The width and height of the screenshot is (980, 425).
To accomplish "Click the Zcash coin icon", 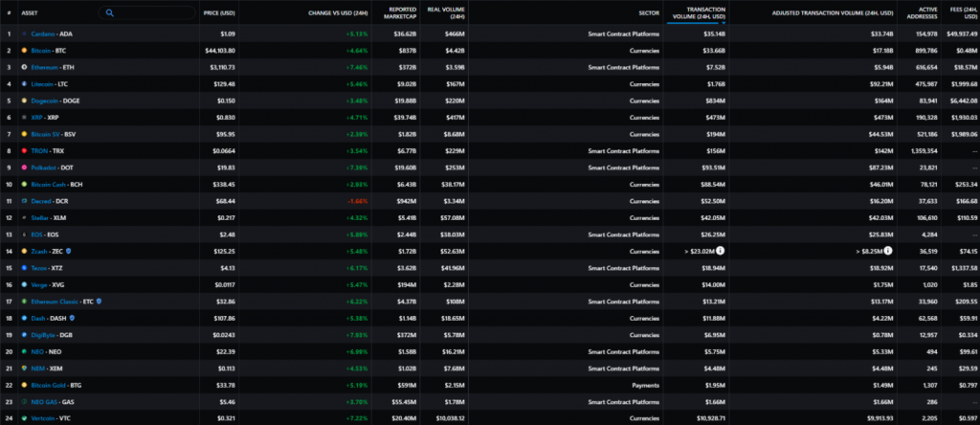I will (24, 251).
